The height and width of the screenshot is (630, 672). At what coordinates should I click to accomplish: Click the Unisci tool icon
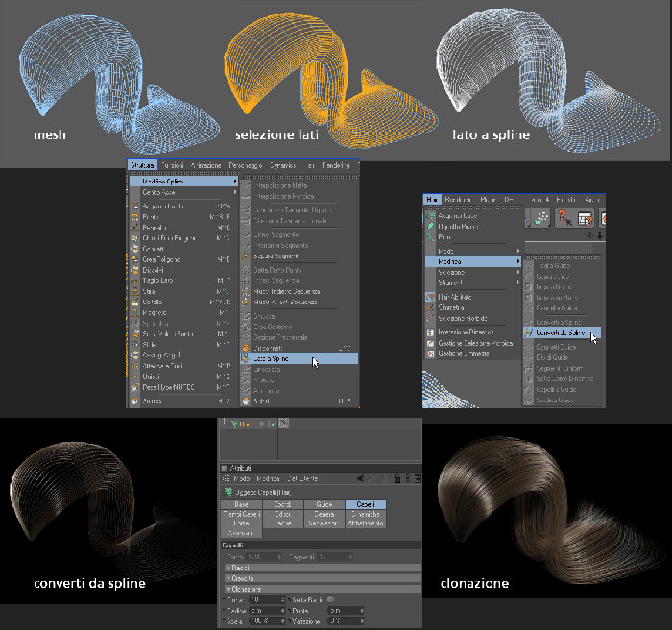tap(135, 376)
